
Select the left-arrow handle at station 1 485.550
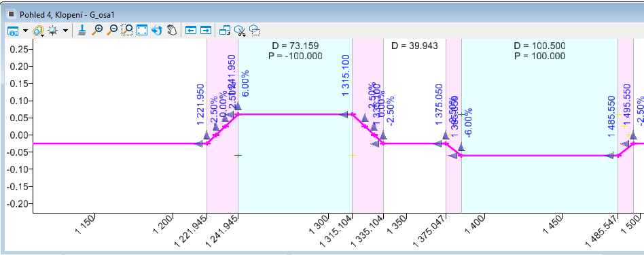click(610, 156)
